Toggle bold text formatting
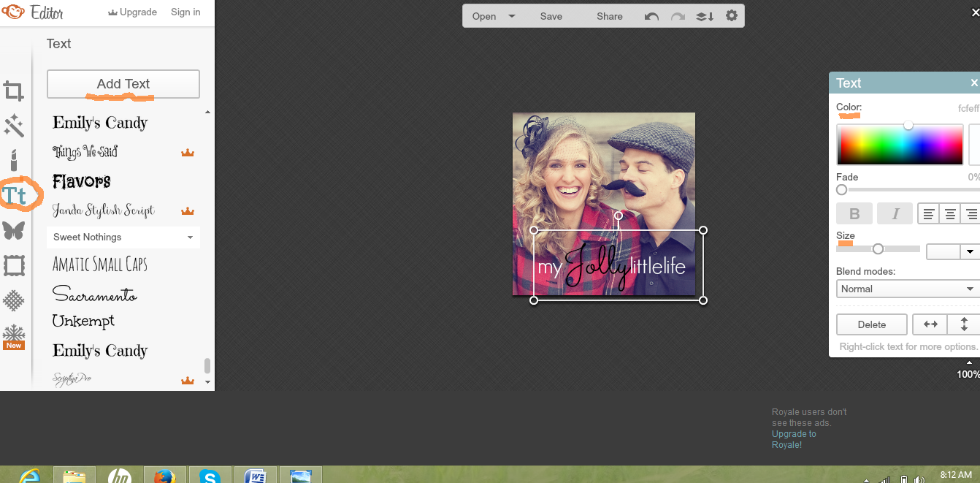980x483 pixels. (854, 213)
